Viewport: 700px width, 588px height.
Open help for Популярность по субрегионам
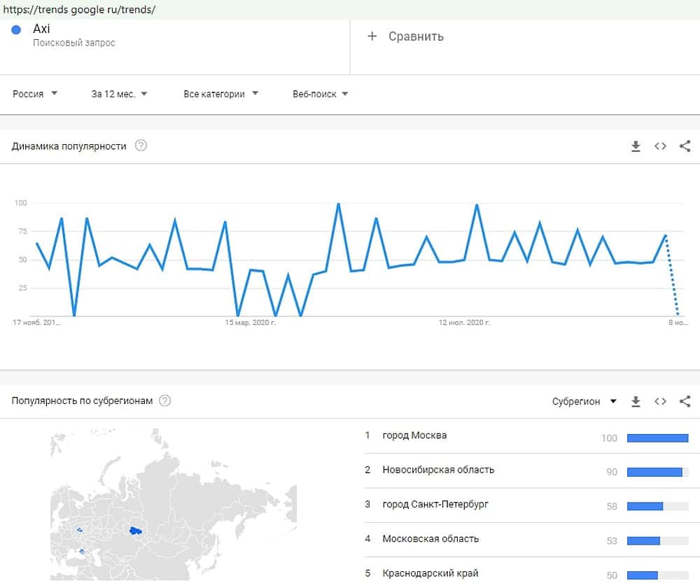pos(164,401)
